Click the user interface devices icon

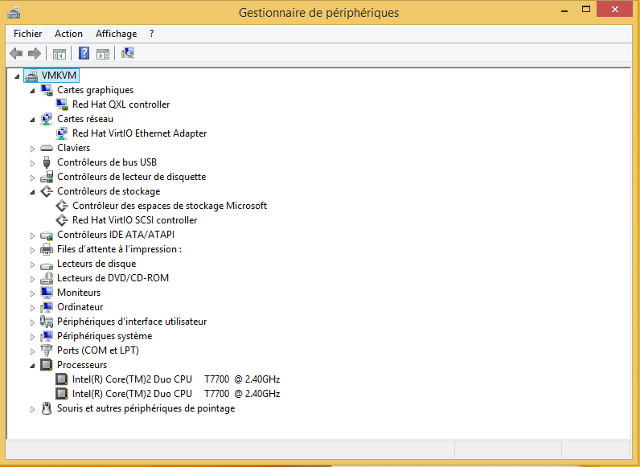coord(47,322)
